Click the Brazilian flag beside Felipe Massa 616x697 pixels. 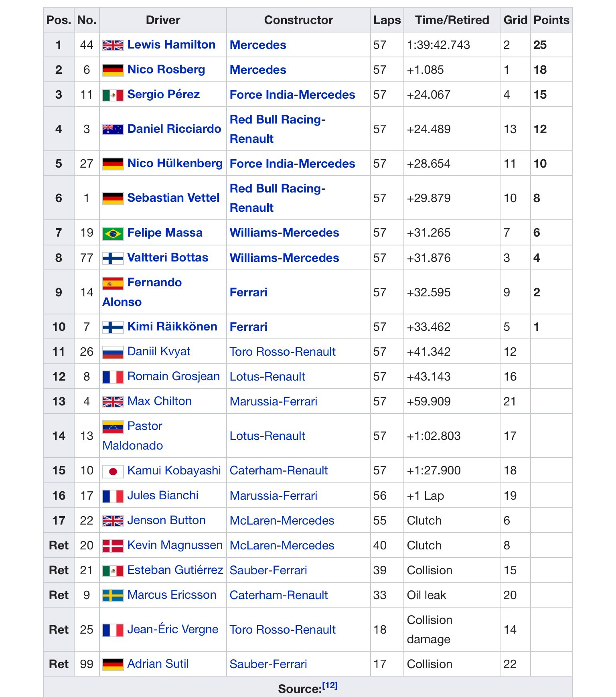point(113,233)
